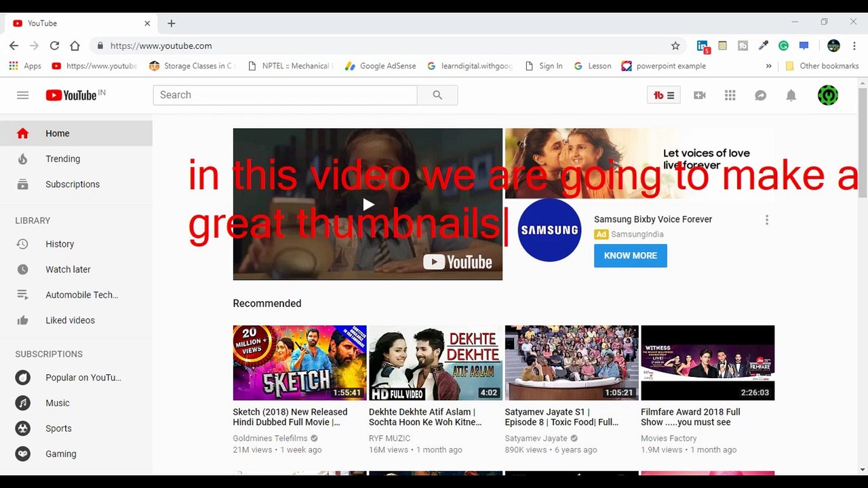This screenshot has height=488, width=868.
Task: Show more bookmarks with the chevron
Action: click(768, 66)
